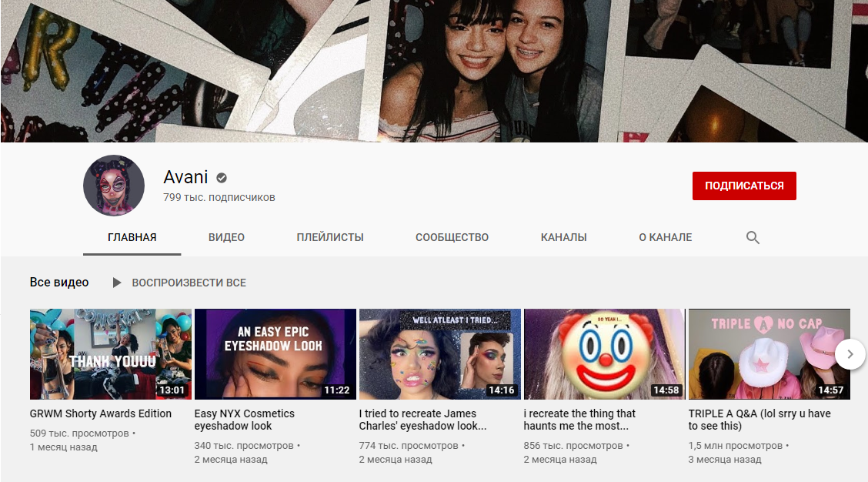The image size is (868, 482).
Task: Select the Главная tab
Action: [x=132, y=237]
